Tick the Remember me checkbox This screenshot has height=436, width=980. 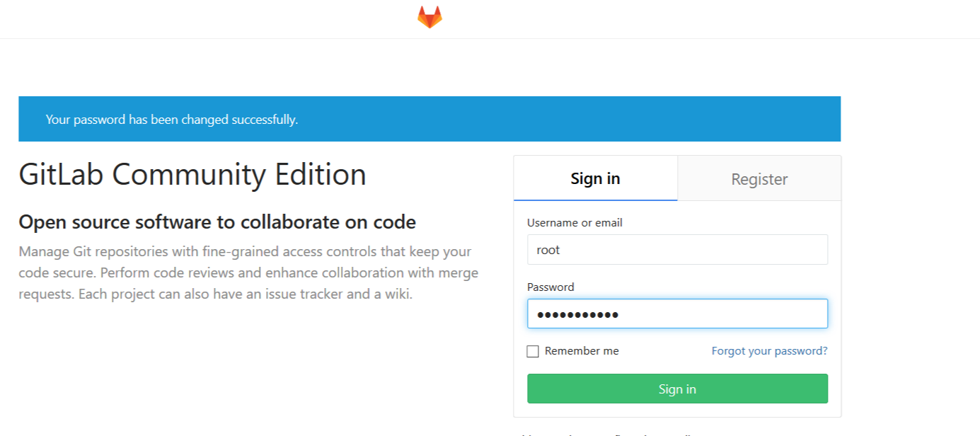pyautogui.click(x=533, y=351)
